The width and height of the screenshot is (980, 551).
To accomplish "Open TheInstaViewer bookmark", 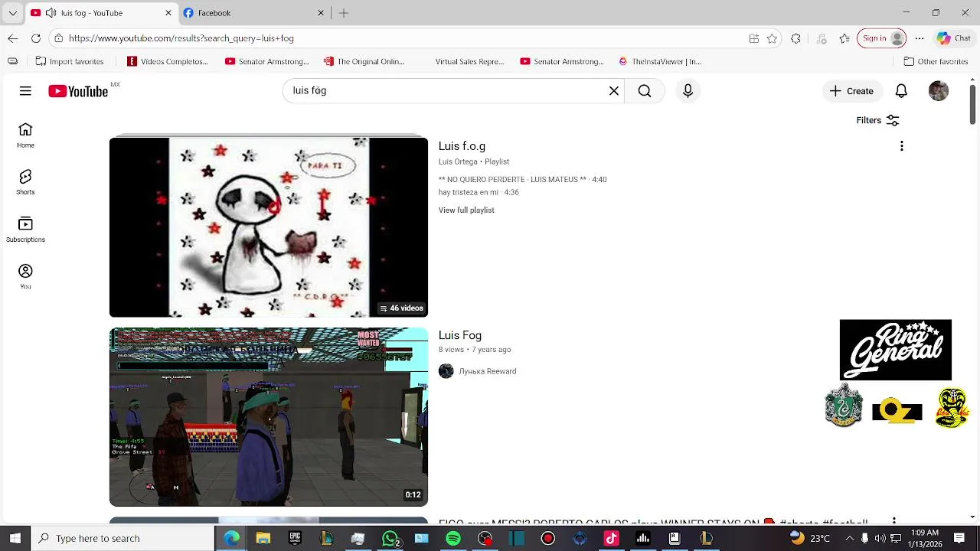I will click(659, 61).
